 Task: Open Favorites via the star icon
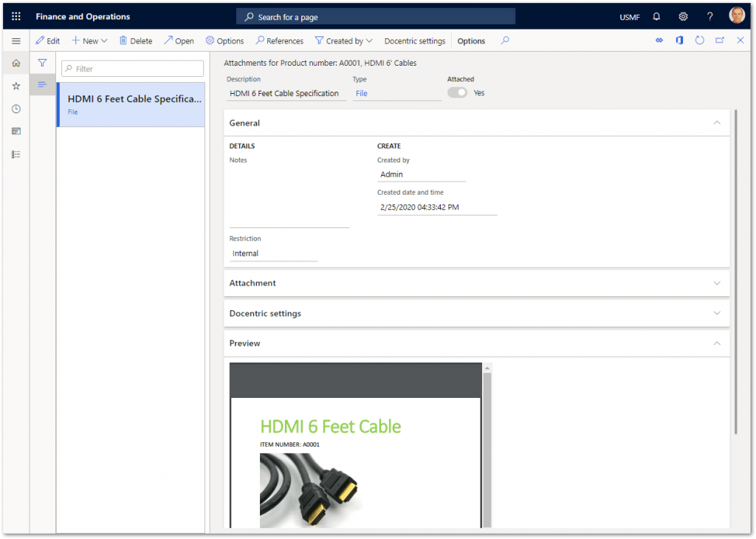tap(15, 86)
